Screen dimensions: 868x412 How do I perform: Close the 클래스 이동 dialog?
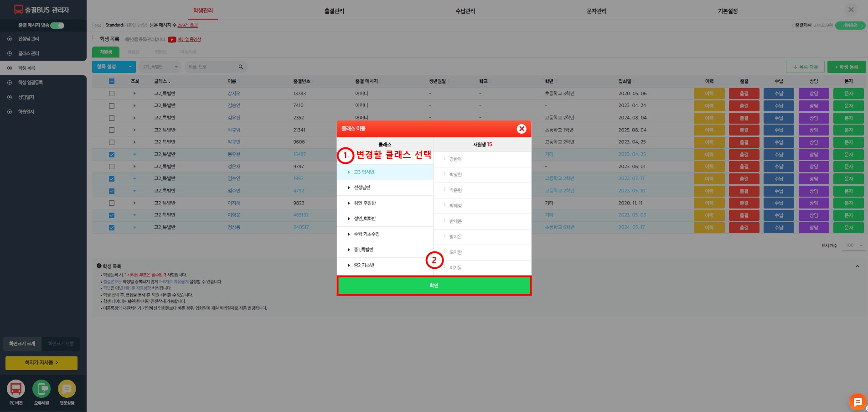coord(522,129)
